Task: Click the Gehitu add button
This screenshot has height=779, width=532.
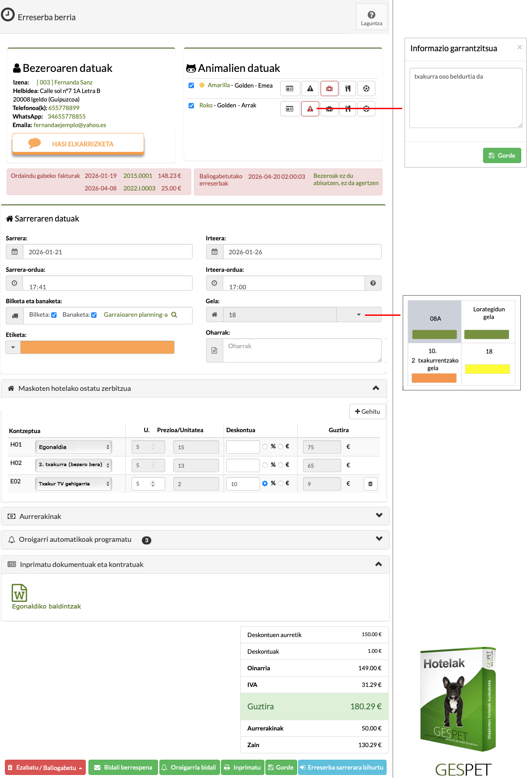Action: tap(367, 412)
